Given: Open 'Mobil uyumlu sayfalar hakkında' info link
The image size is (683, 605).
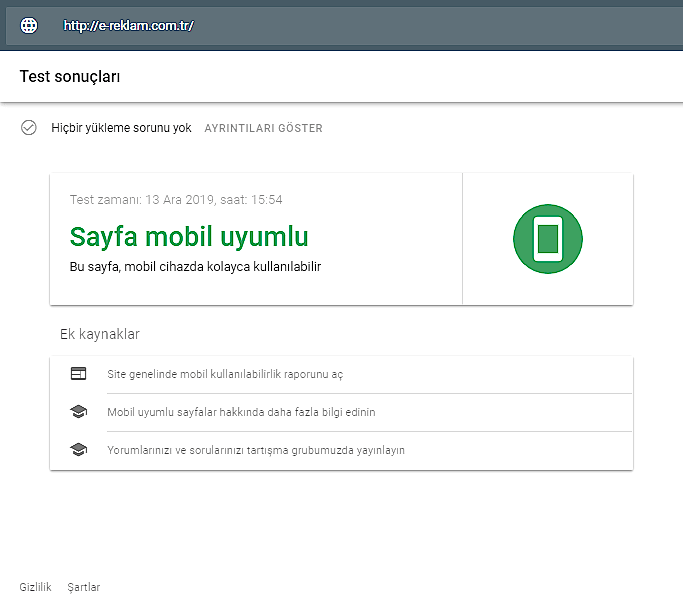Looking at the screenshot, I should click(241, 412).
